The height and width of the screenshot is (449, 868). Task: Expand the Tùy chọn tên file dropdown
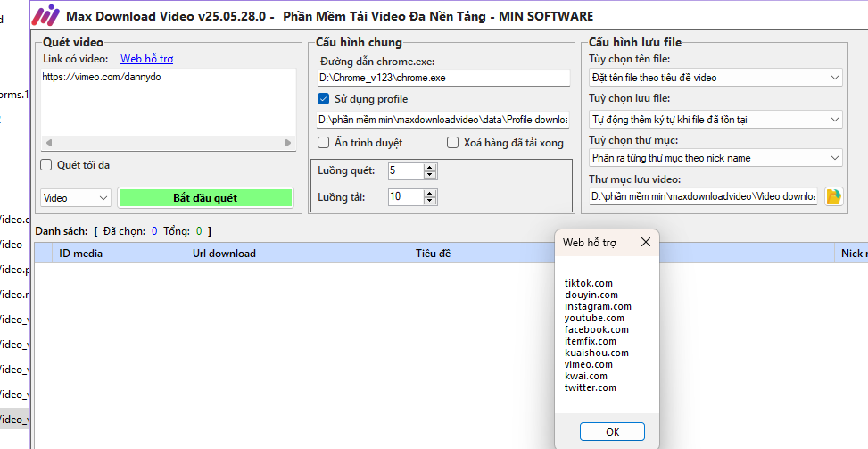[x=715, y=78]
